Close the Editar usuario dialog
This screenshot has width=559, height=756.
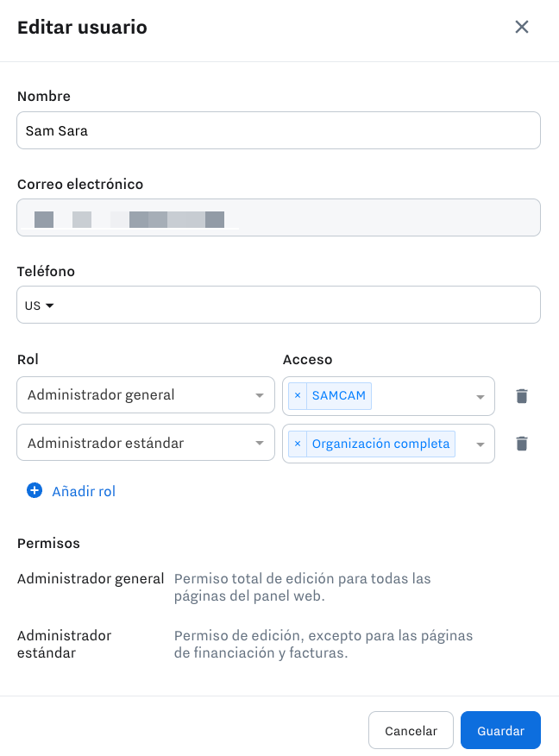click(x=521, y=27)
